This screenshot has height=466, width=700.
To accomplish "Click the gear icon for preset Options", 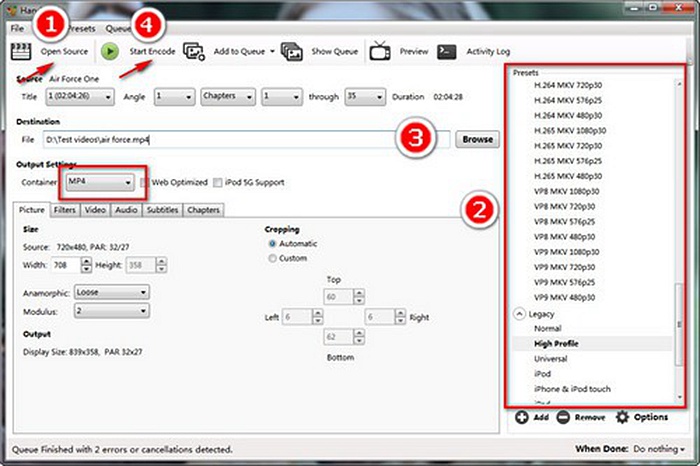I will (x=622, y=417).
